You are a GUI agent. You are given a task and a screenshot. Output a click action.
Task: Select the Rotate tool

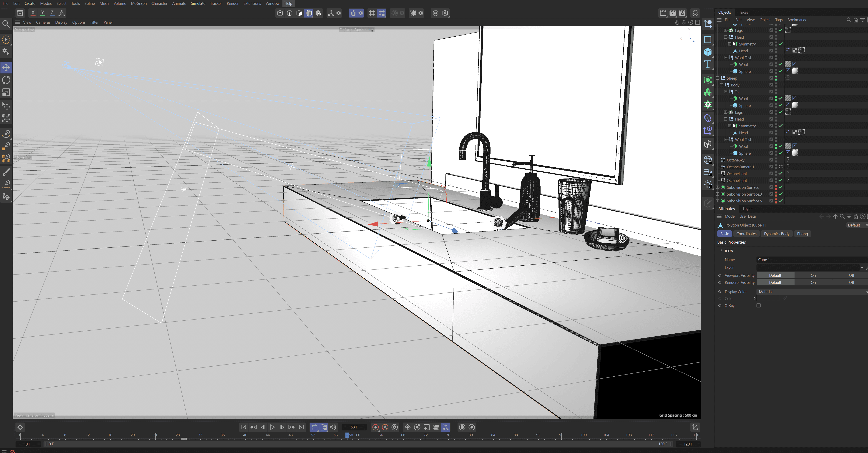point(6,80)
